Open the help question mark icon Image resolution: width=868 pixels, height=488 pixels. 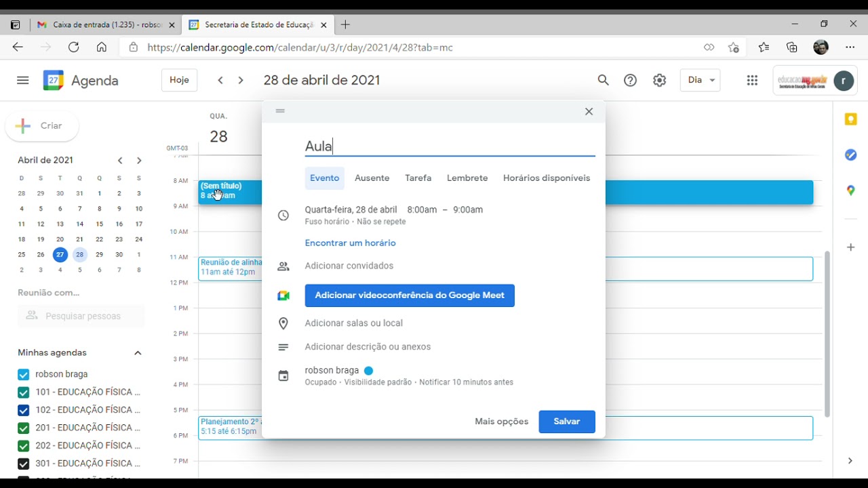pos(631,80)
